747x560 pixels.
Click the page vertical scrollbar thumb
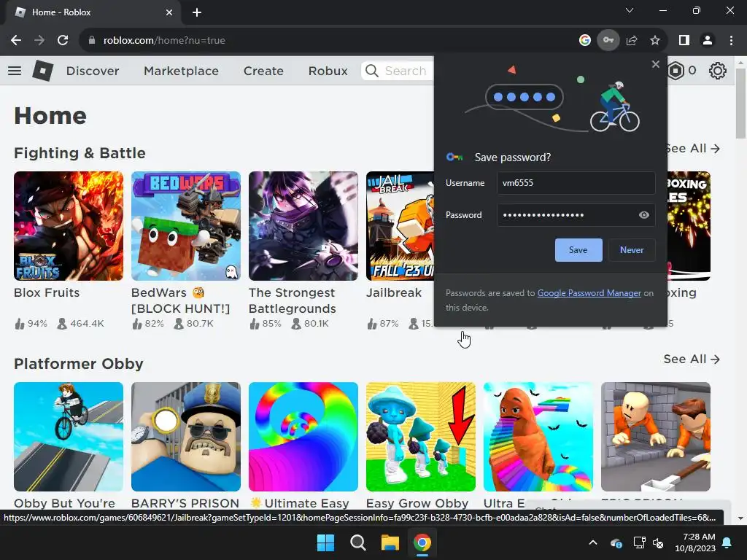tap(741, 104)
